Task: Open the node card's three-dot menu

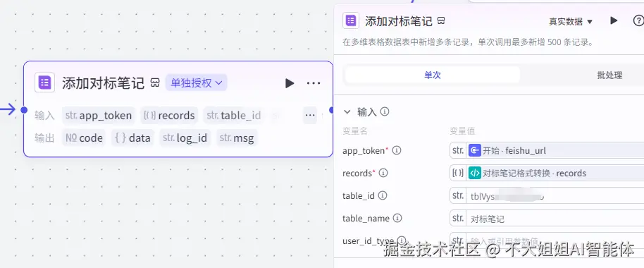Action: click(x=314, y=83)
